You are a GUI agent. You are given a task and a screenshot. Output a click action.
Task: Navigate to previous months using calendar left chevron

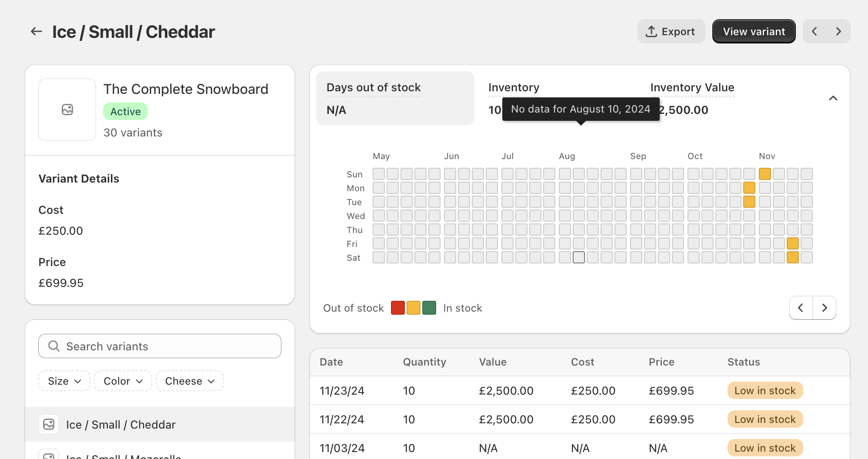click(x=801, y=308)
